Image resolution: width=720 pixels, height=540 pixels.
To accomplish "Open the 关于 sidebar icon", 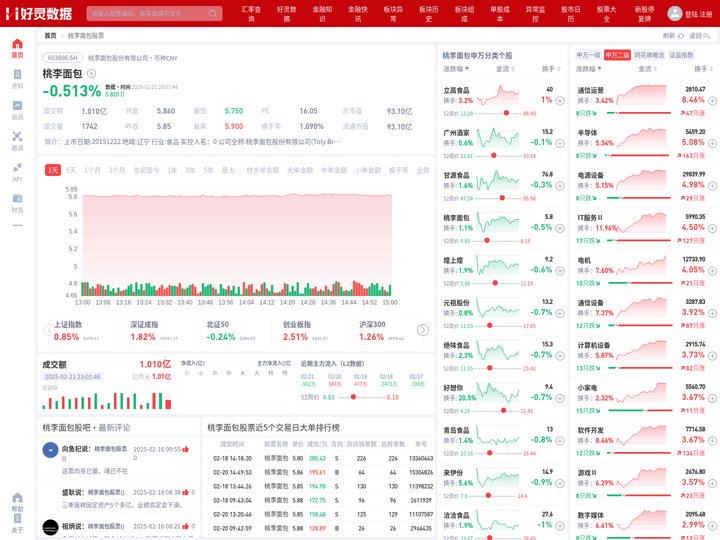I will [x=17, y=523].
